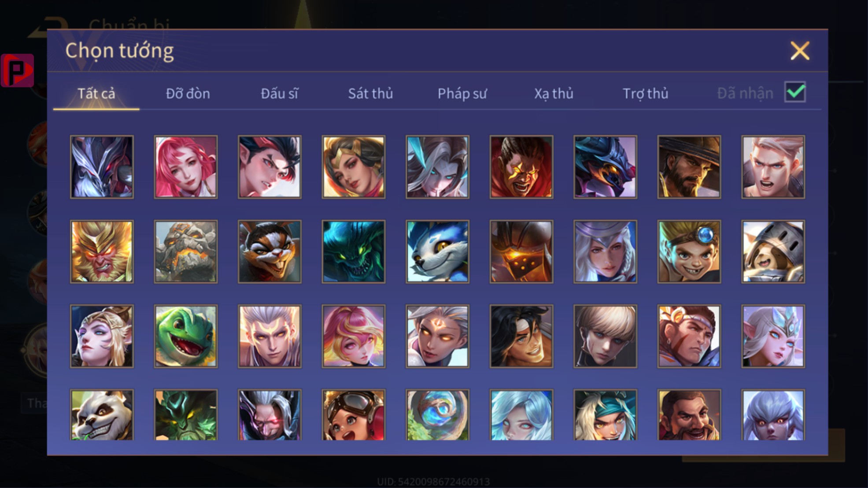The image size is (868, 488).
Task: Select the dark green sea monster hero
Action: 354,251
